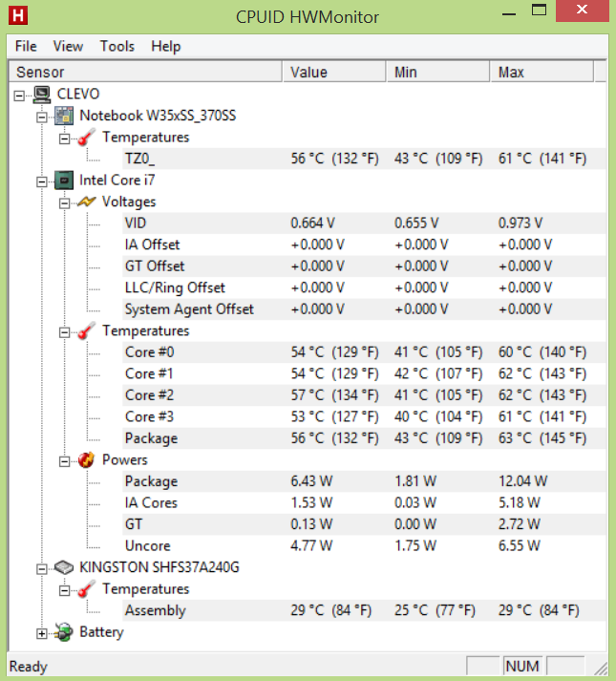Collapse Temperatures group under Intel Core i7

click(64, 332)
